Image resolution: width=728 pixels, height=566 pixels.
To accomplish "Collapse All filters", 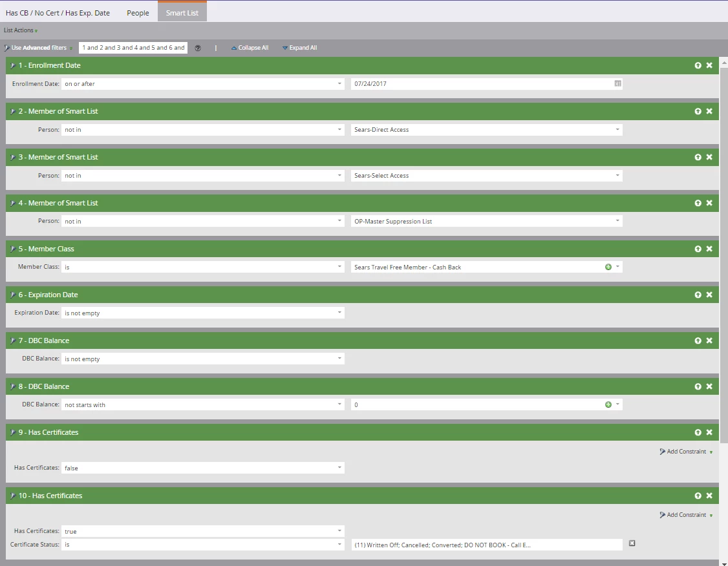I will (x=250, y=48).
